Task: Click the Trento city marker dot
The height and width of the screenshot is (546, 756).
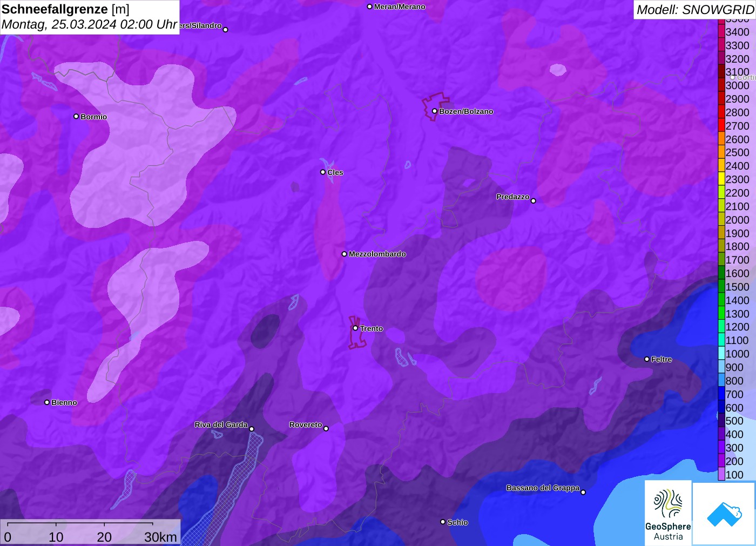Action: click(x=355, y=328)
